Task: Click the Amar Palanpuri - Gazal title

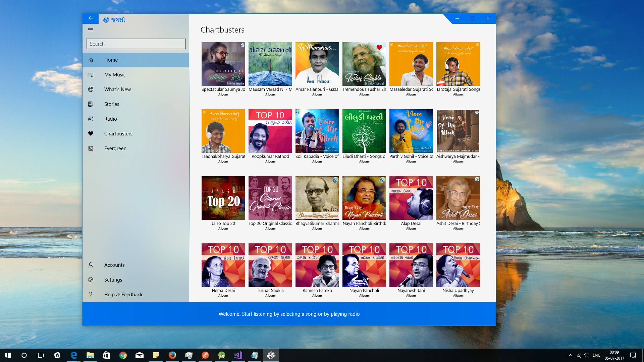Action: point(317,89)
